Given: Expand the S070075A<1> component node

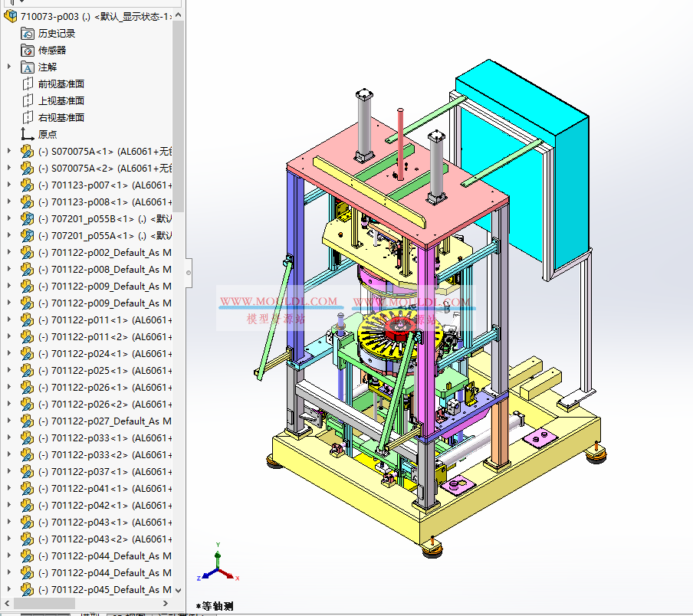Looking at the screenshot, I should (x=9, y=151).
